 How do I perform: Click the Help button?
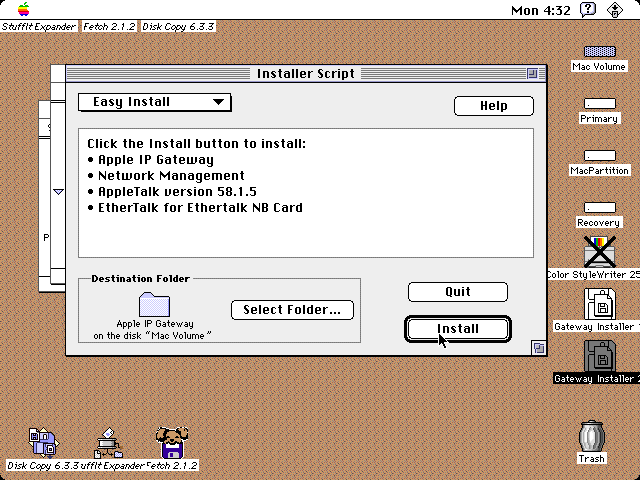pos(493,106)
